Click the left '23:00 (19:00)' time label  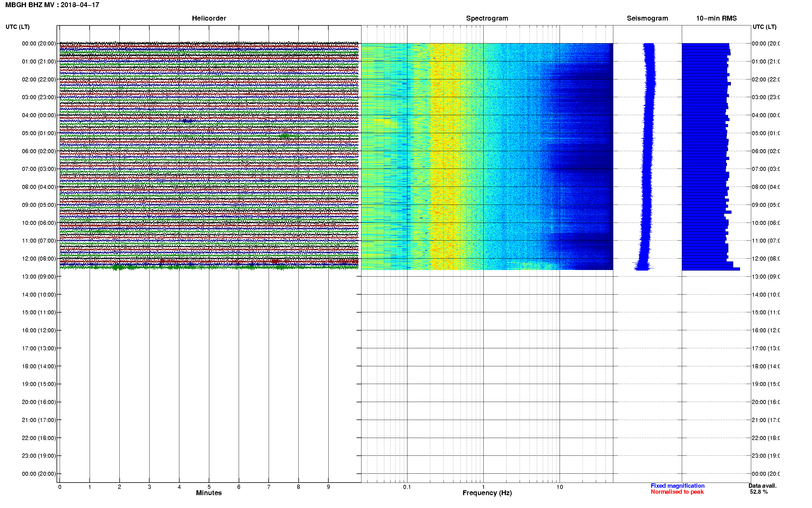(x=39, y=456)
